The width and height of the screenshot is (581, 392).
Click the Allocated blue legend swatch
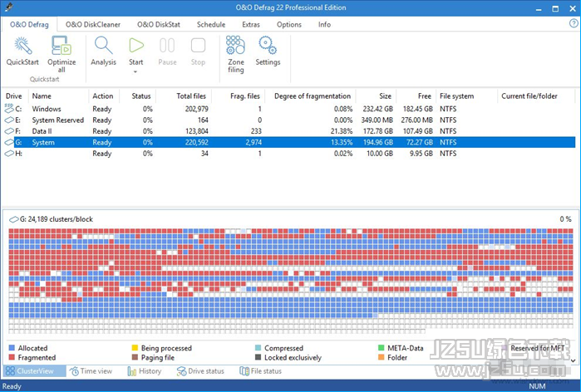[x=12, y=348]
